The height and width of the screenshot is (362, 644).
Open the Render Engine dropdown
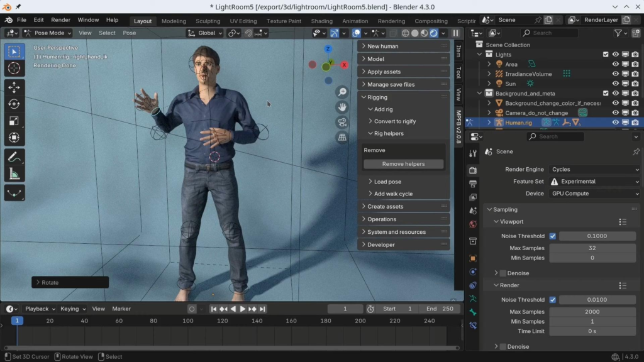[x=594, y=169]
